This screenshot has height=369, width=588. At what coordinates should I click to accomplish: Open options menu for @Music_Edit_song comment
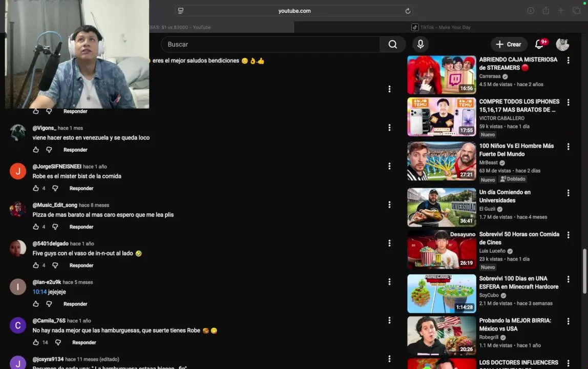pos(389,204)
